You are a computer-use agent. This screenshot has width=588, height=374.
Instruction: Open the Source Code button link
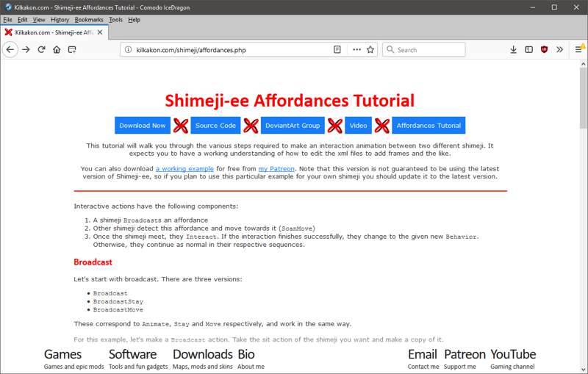215,126
